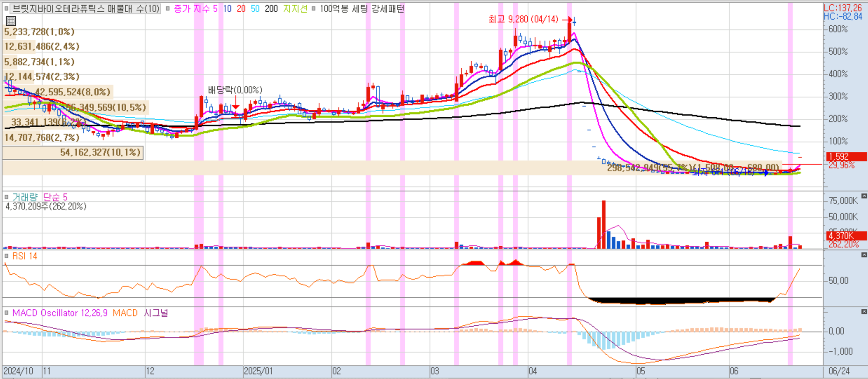Click the 50.00 RSI axis label

(838, 281)
